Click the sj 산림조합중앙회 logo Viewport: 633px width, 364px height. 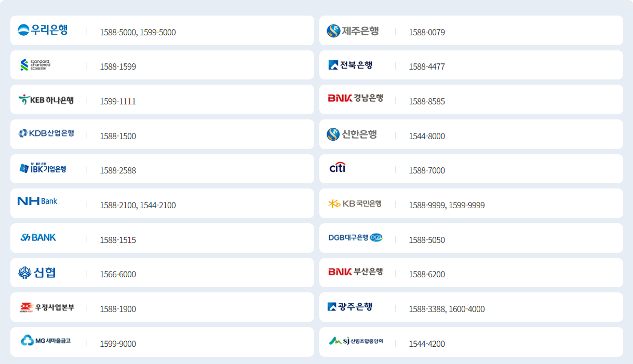[356, 341]
